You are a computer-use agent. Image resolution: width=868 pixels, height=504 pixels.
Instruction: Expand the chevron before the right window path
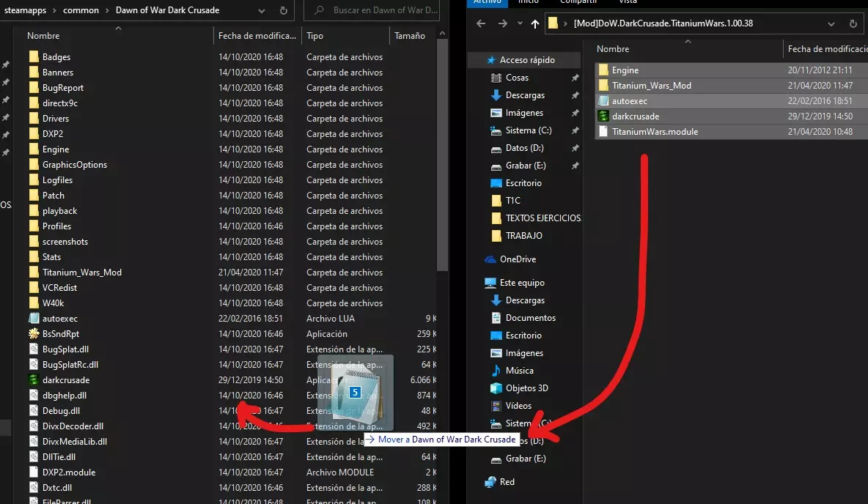point(565,23)
